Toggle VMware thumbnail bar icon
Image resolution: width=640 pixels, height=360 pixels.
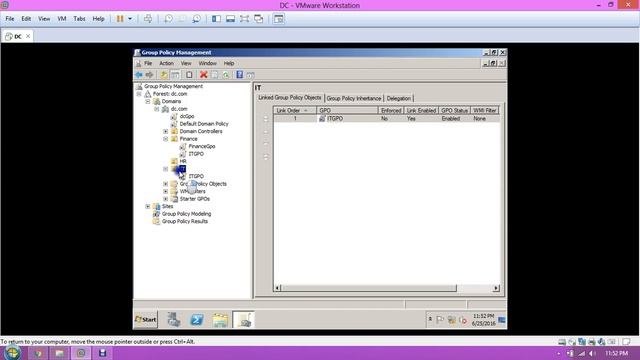(230, 19)
